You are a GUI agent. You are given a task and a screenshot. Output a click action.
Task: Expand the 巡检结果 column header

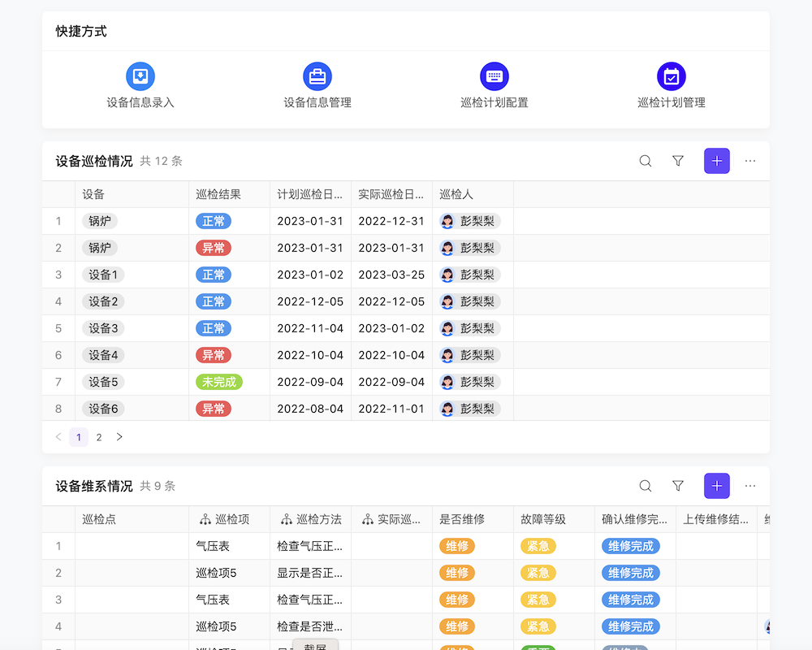pyautogui.click(x=216, y=194)
